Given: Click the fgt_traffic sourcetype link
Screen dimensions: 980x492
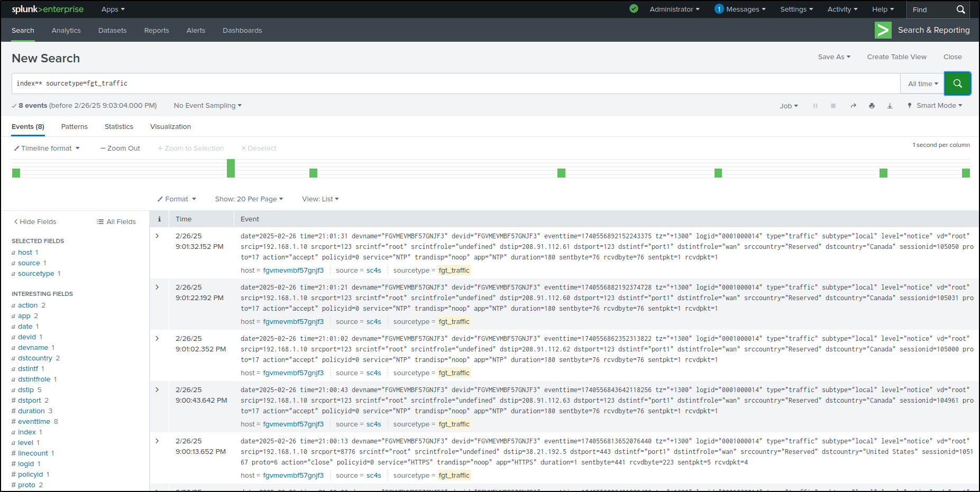Looking at the screenshot, I should click(454, 270).
